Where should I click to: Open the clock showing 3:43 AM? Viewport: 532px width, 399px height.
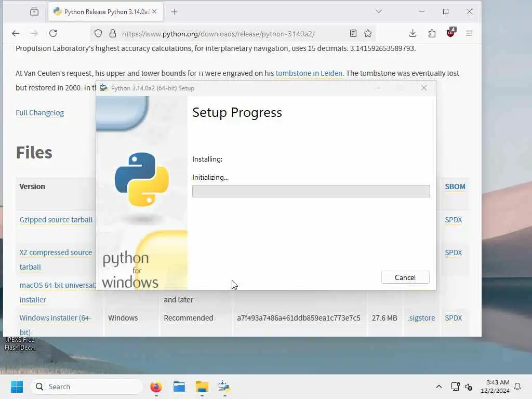click(495, 387)
